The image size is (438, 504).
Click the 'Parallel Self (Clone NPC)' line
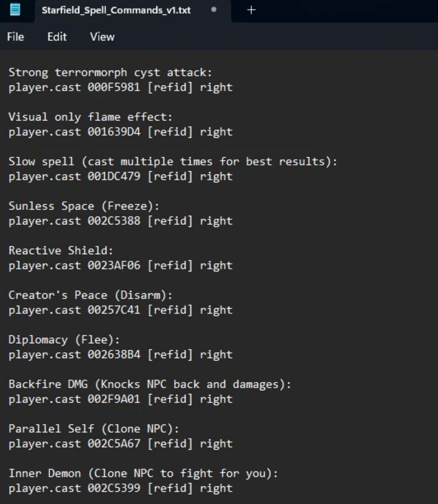click(x=94, y=429)
